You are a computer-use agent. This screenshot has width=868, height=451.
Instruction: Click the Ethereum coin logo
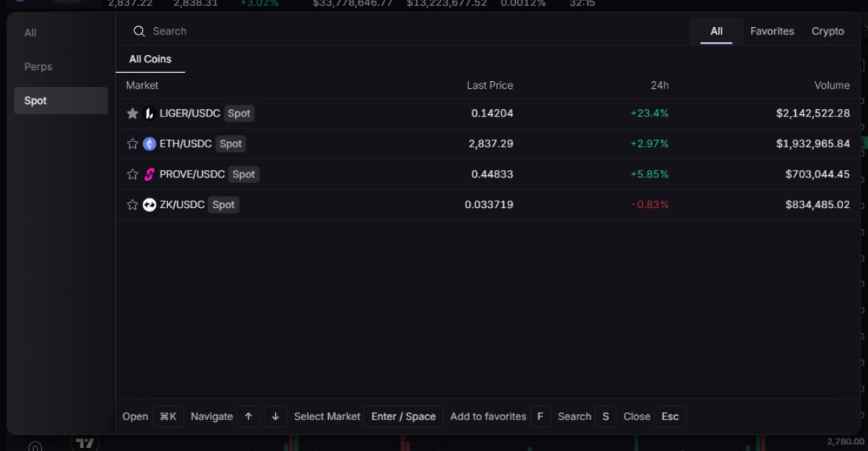tap(149, 144)
